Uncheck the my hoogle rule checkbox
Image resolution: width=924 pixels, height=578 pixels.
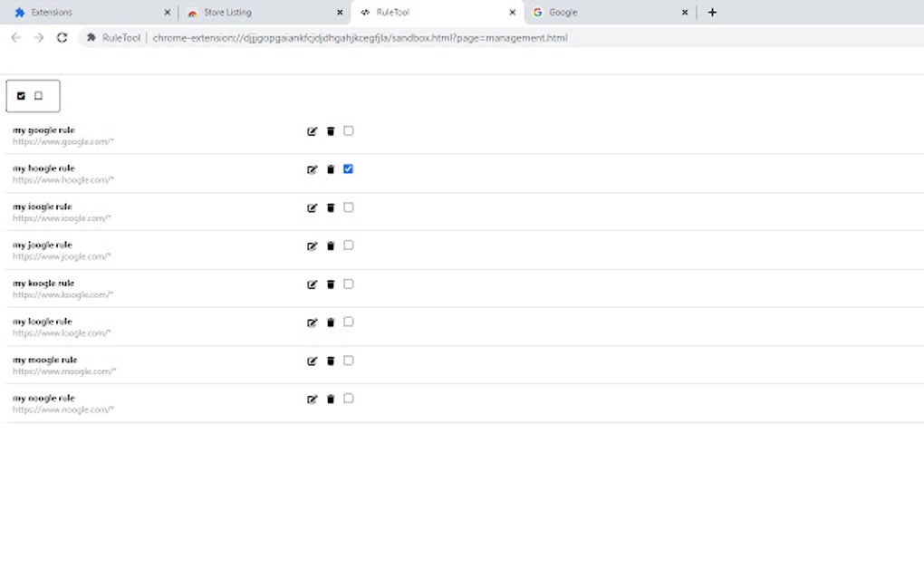348,169
